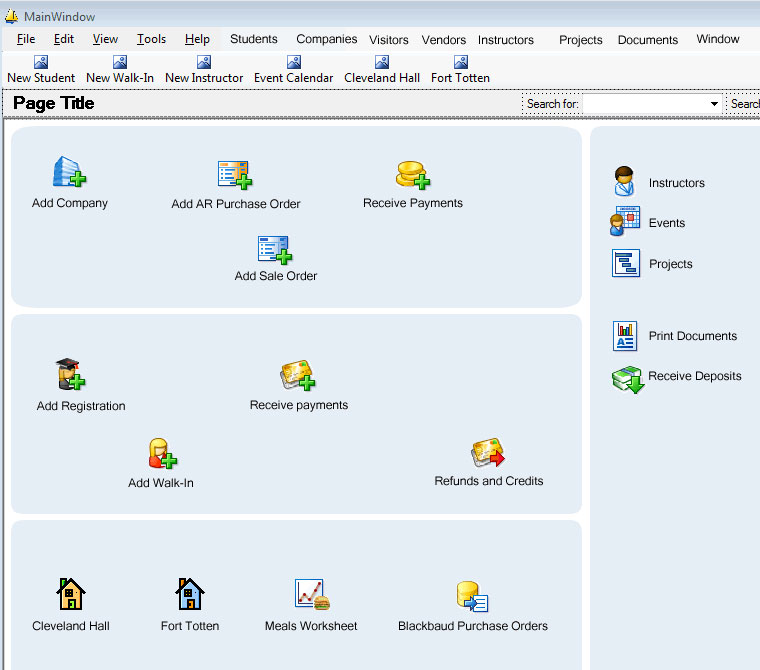Open the Visitors menu
This screenshot has height=670, width=760.
(x=389, y=40)
